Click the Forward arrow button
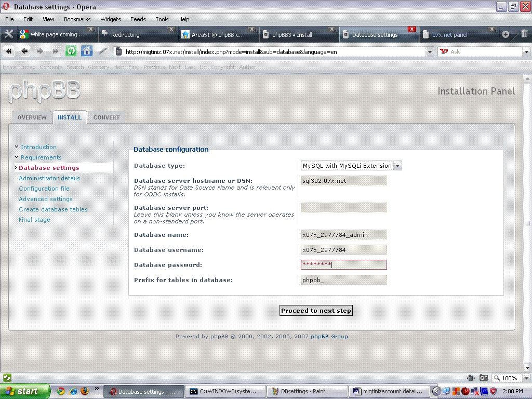This screenshot has height=399, width=532. tap(39, 51)
